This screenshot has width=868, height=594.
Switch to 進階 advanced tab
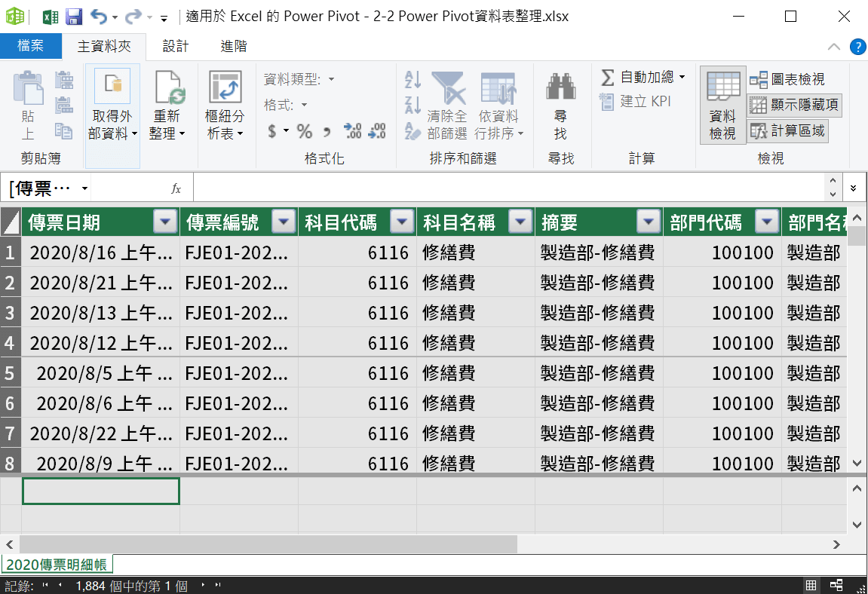pos(234,47)
